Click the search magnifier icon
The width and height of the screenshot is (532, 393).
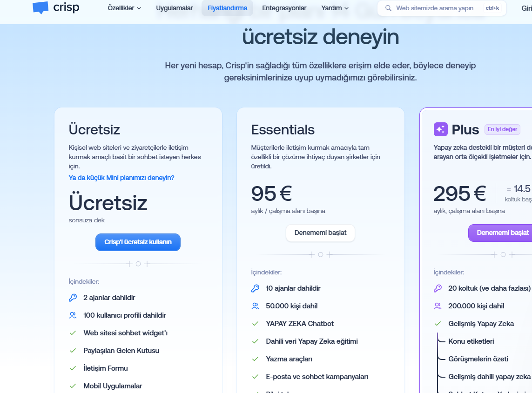(x=388, y=8)
